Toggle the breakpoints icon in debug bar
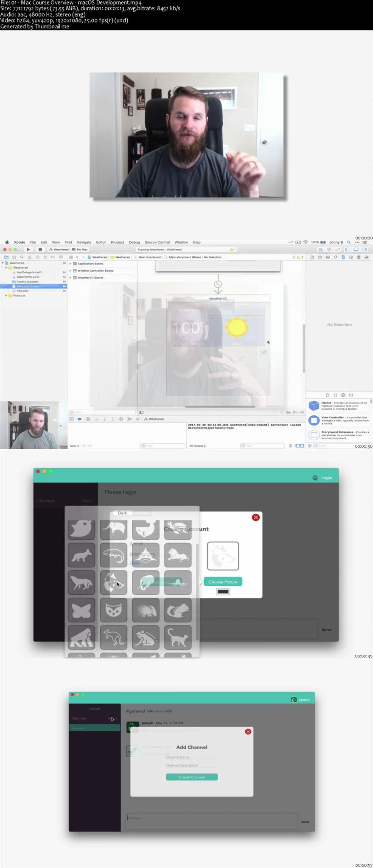This screenshot has width=373, height=868. 79,419
